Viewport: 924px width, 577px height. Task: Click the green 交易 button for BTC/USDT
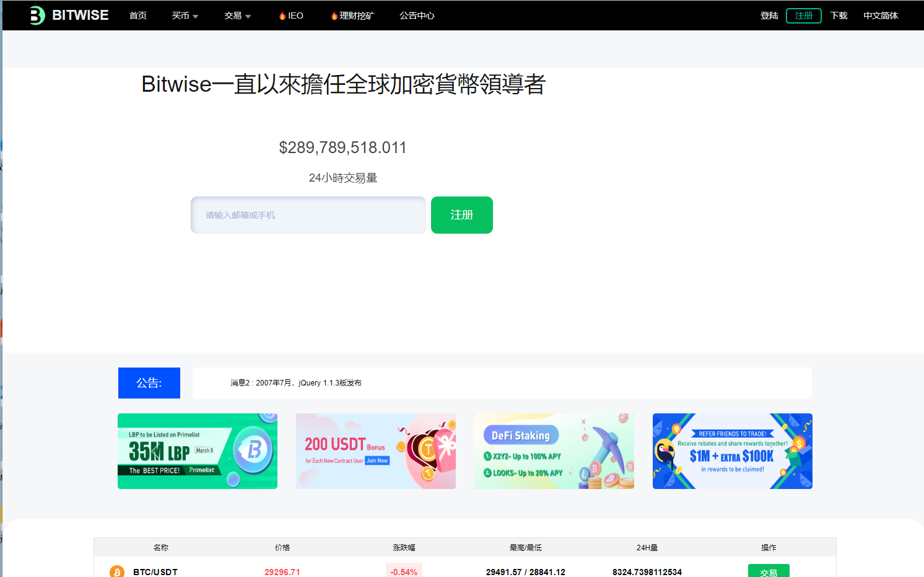pyautogui.click(x=768, y=571)
